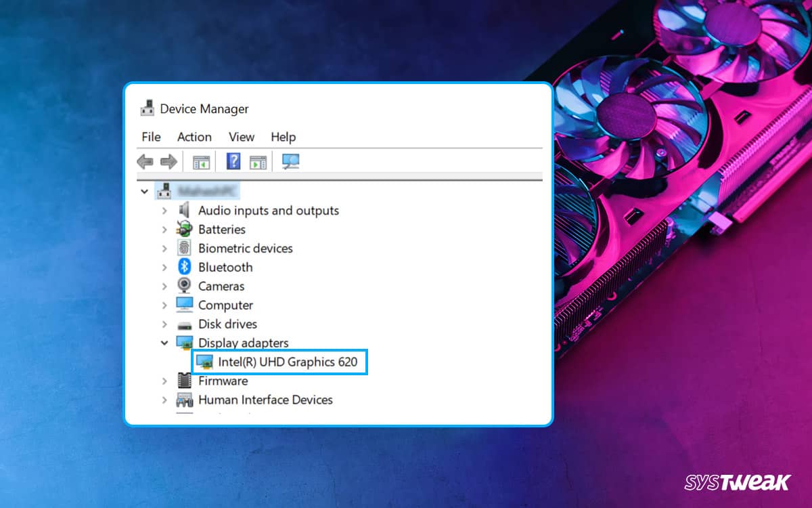Image resolution: width=812 pixels, height=508 pixels.
Task: Expand the Human Interface Devices category
Action: coord(166,400)
